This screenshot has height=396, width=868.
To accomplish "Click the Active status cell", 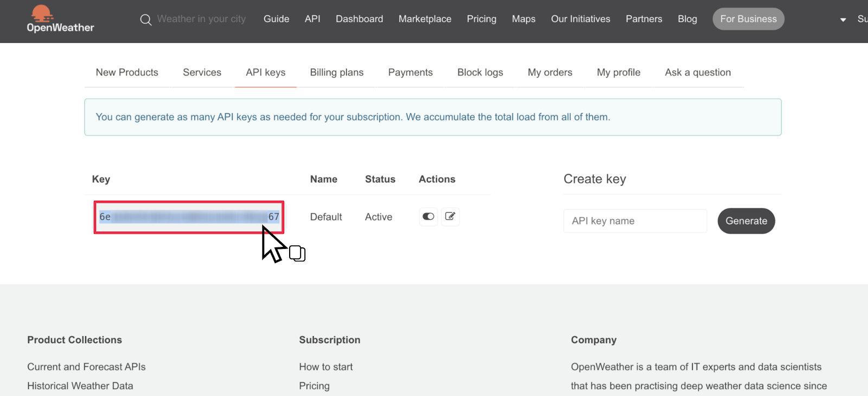I will coord(379,217).
